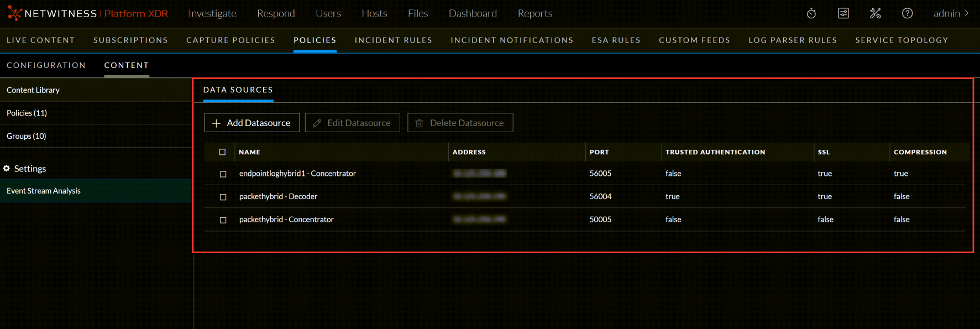Click the Delete Datasource button

point(460,123)
